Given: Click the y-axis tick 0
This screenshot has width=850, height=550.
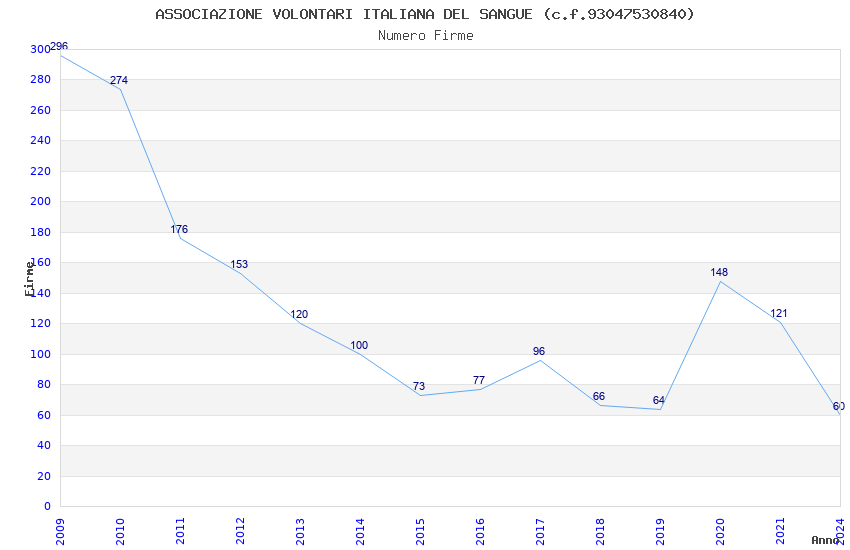Looking at the screenshot, I should pos(47,507).
